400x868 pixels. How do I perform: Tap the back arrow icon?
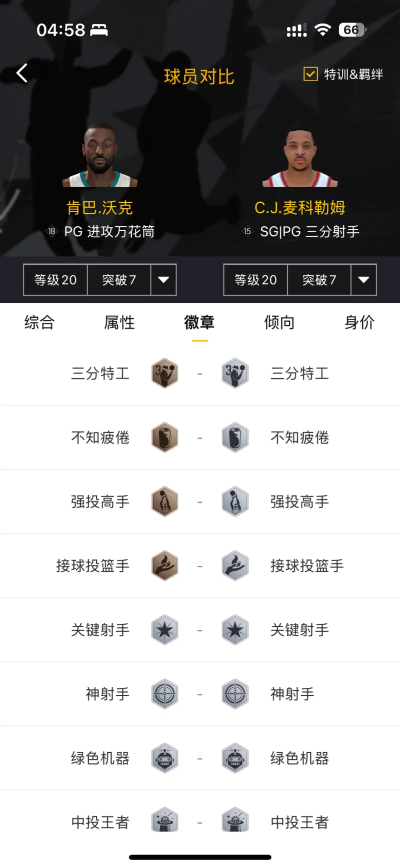pos(22,74)
